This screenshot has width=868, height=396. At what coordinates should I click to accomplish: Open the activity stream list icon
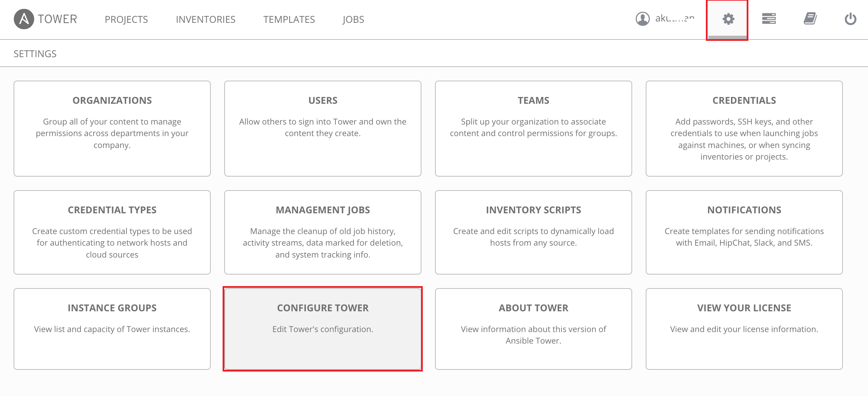(x=769, y=19)
